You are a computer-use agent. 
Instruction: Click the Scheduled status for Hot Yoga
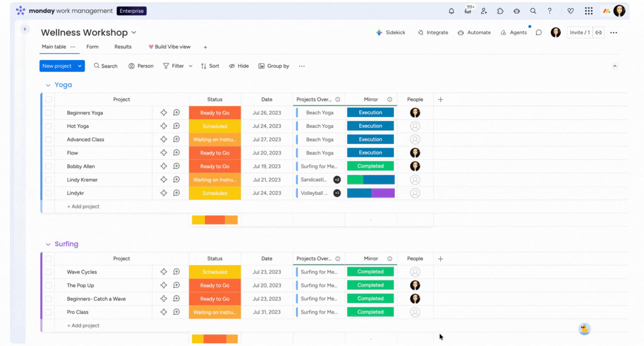215,126
